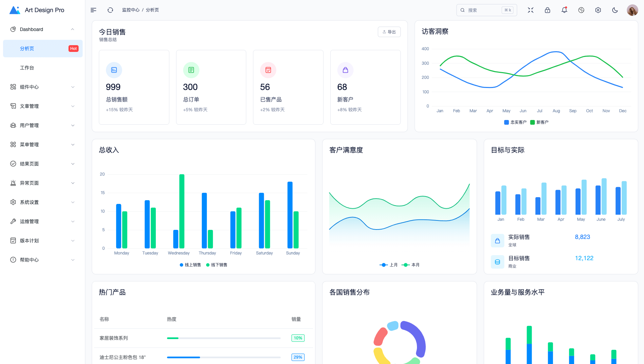Expand the 用户管理 chevron
The height and width of the screenshot is (364, 644).
73,125
